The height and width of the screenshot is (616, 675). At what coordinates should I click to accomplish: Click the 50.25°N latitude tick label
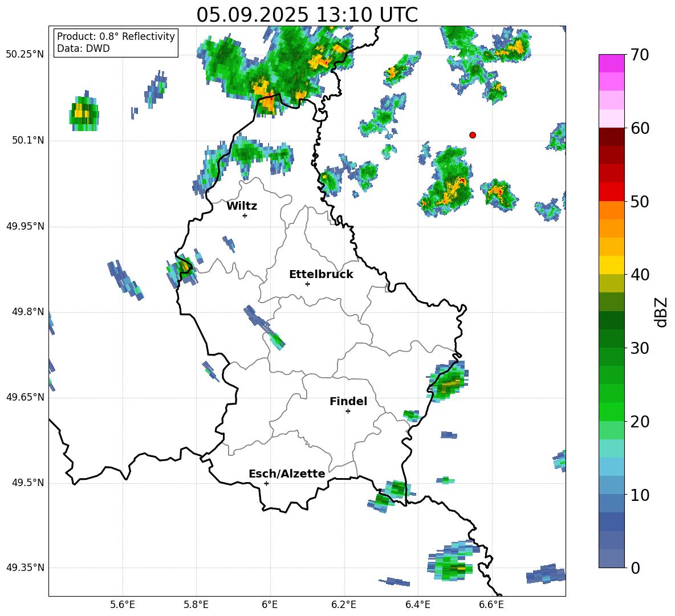[x=25, y=55]
